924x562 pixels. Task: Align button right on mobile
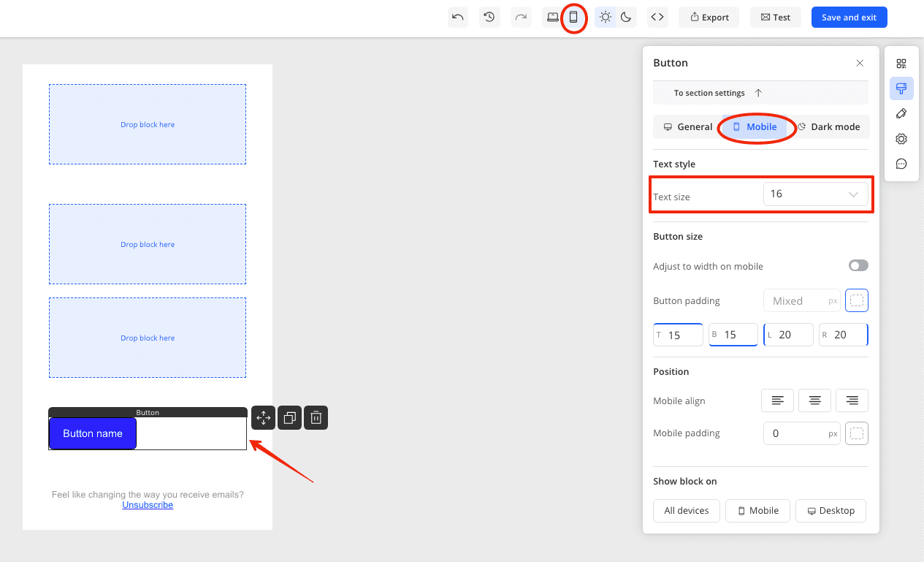coord(852,400)
